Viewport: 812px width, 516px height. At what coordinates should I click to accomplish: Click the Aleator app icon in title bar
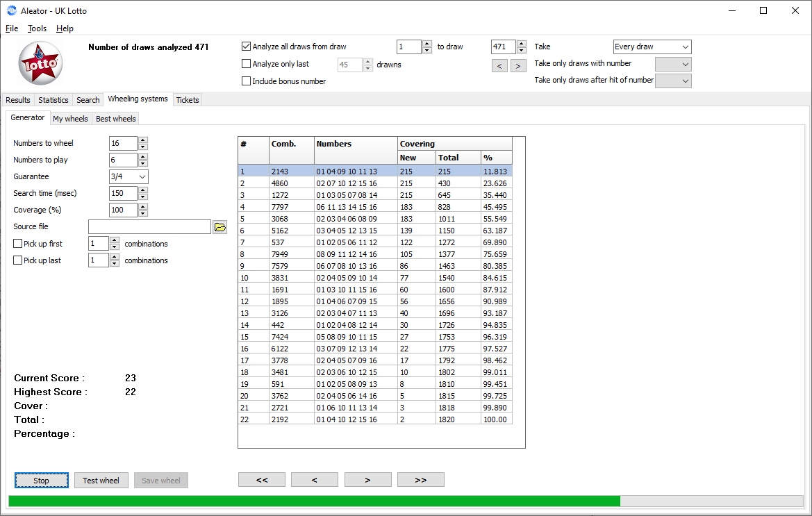[11, 10]
